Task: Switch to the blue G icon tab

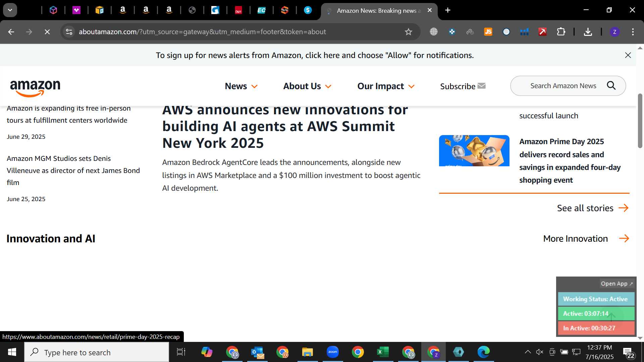Action: click(x=215, y=10)
